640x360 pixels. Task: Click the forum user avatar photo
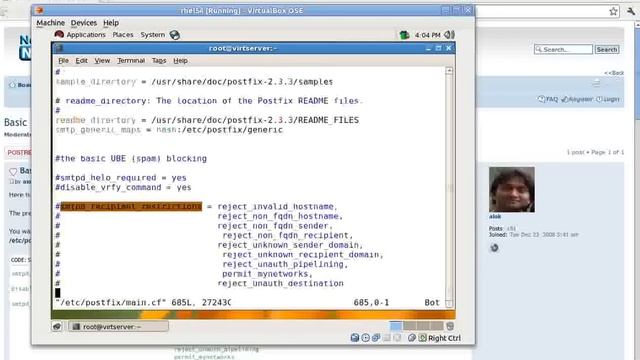(x=512, y=189)
